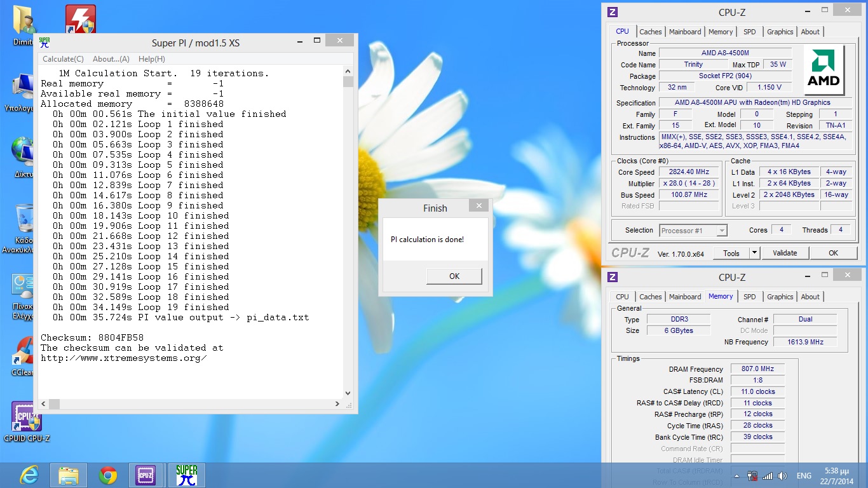Maximize the Super PI window
868x488 pixels.
[316, 41]
